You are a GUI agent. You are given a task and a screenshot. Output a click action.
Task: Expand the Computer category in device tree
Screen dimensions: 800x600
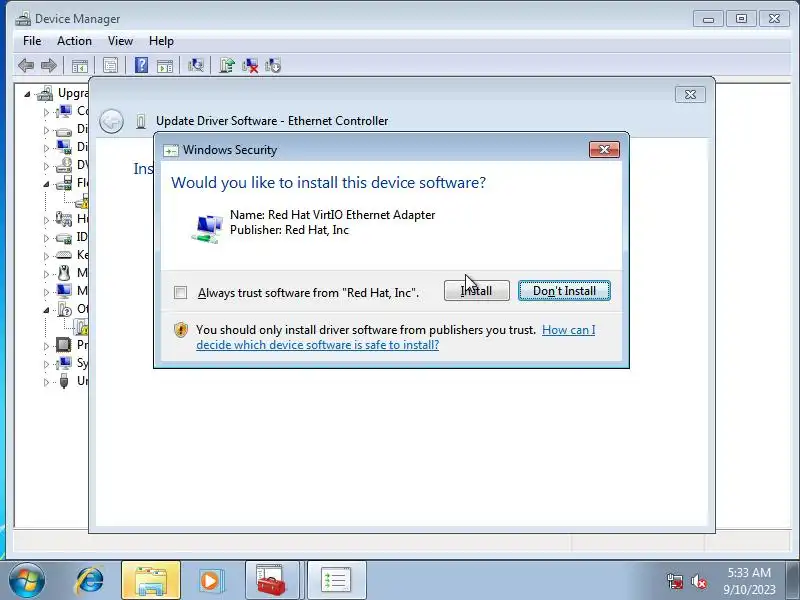[x=46, y=112]
